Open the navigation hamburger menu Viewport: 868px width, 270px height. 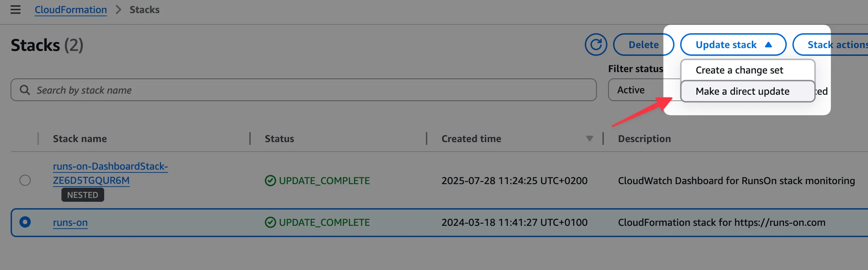(x=16, y=10)
